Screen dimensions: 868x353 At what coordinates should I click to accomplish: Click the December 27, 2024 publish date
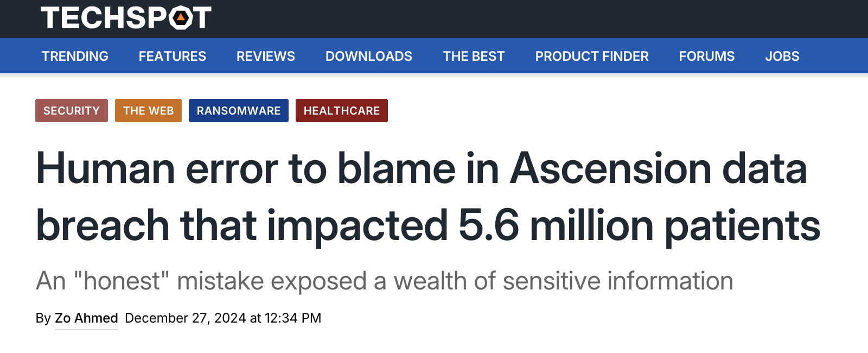(x=222, y=318)
